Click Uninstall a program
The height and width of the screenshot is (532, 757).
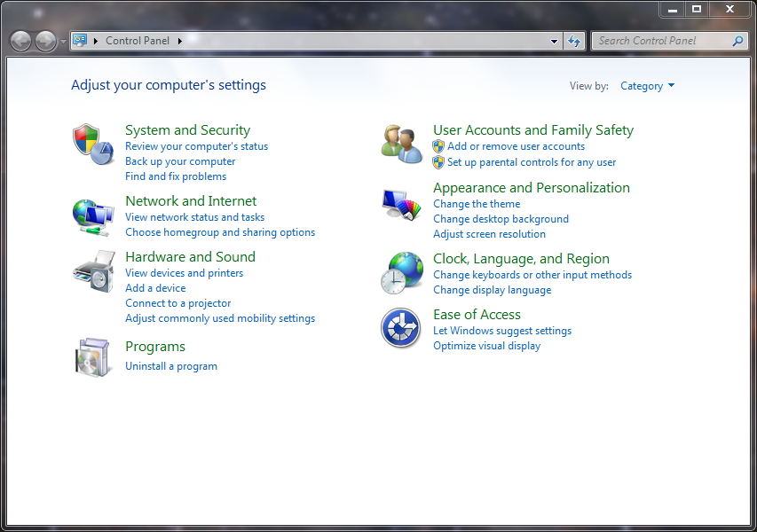click(171, 366)
